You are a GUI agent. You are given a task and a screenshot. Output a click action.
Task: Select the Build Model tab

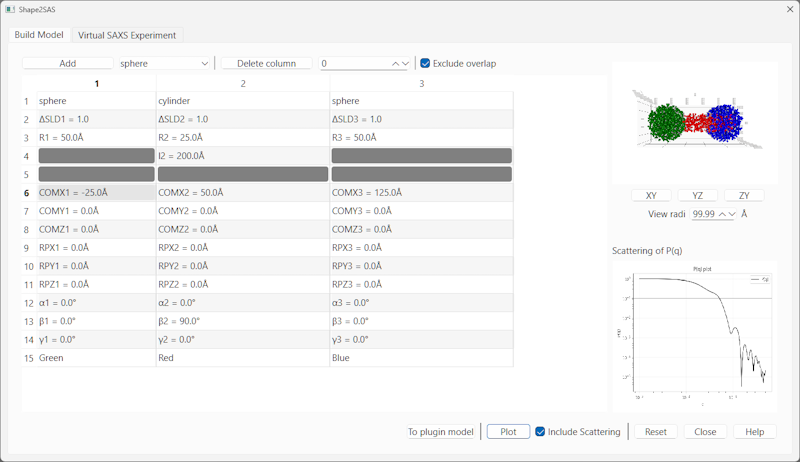38,35
